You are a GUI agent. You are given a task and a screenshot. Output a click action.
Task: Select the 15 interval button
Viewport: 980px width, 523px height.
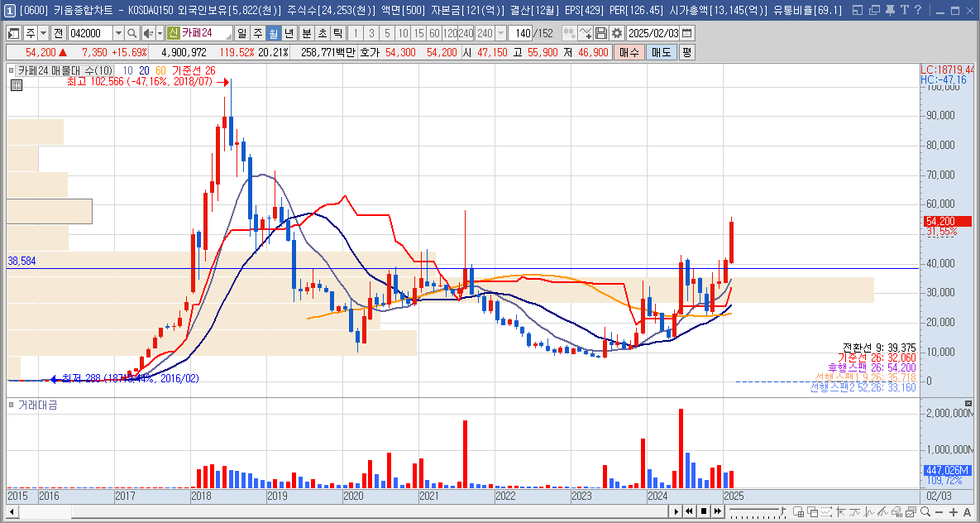[418, 33]
